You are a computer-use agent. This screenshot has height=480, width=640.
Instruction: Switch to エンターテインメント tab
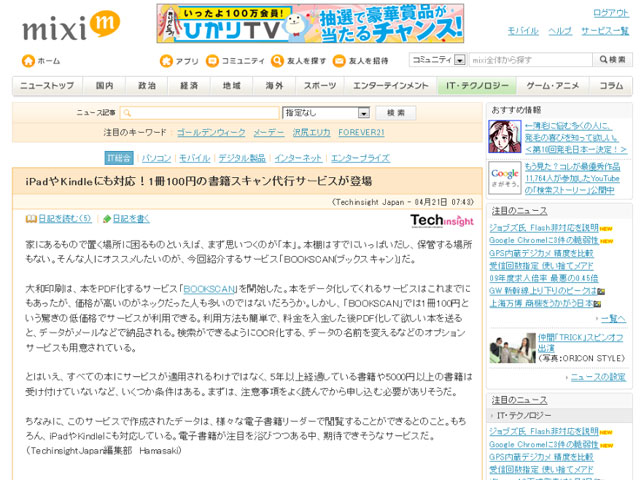(391, 86)
